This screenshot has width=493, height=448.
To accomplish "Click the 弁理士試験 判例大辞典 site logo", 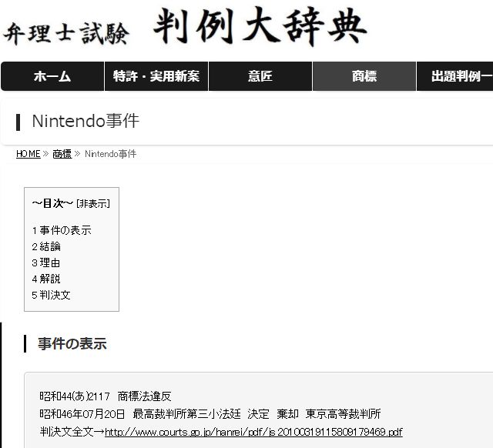I will [185, 26].
